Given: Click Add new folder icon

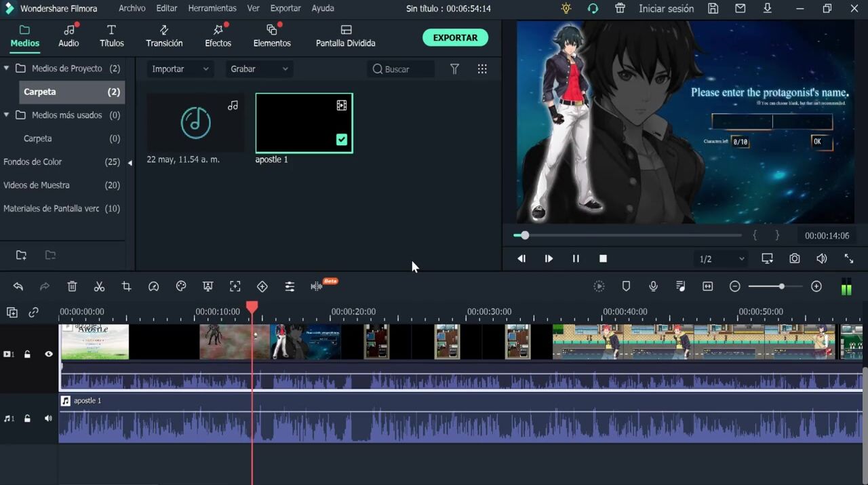Looking at the screenshot, I should coord(22,255).
